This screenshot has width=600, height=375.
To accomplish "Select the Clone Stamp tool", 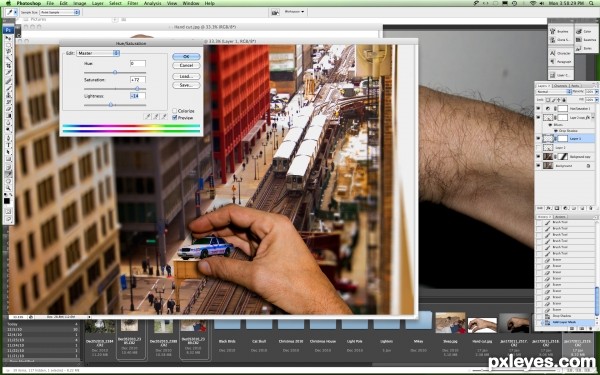I will [x=8, y=95].
